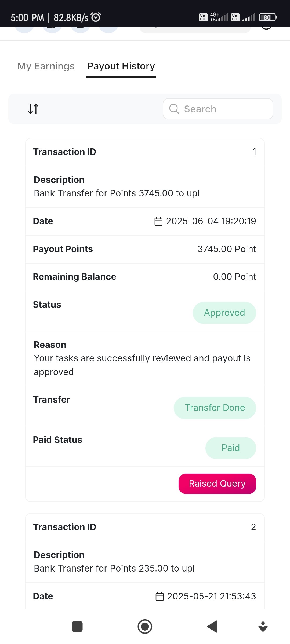Image resolution: width=290 pixels, height=644 pixels.
Task: Tap the Android back triangle
Action: (212, 627)
